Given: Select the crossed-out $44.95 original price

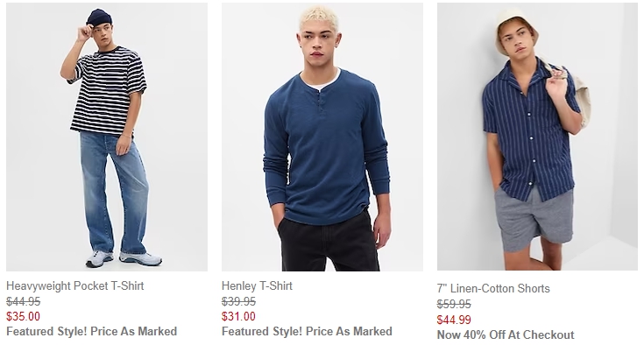Looking at the screenshot, I should coord(24,301).
